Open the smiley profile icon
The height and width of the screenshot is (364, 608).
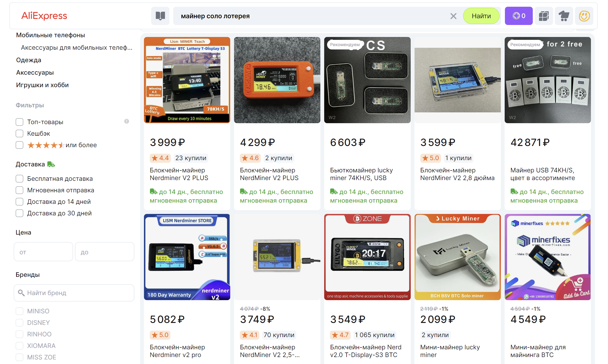[584, 16]
